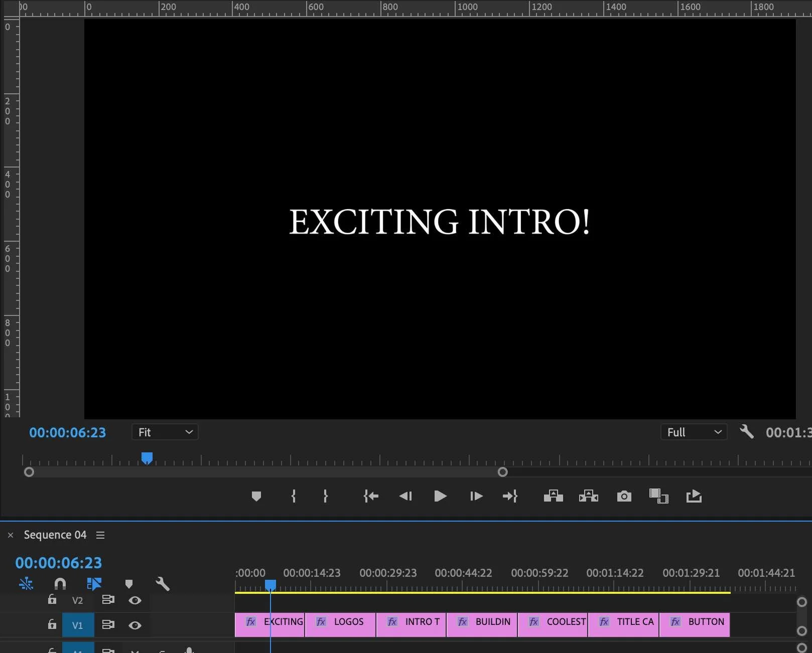
Task: Open the Sequence 04 panel menu
Action: pyautogui.click(x=100, y=535)
